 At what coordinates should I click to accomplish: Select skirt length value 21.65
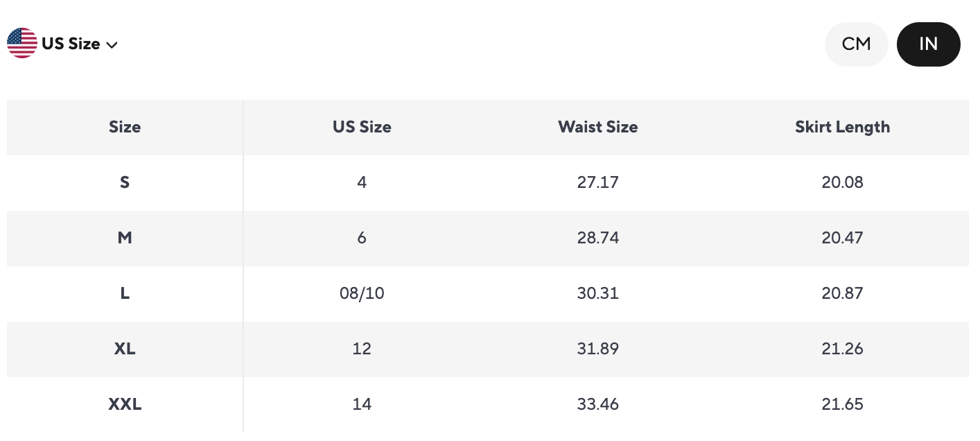point(842,404)
